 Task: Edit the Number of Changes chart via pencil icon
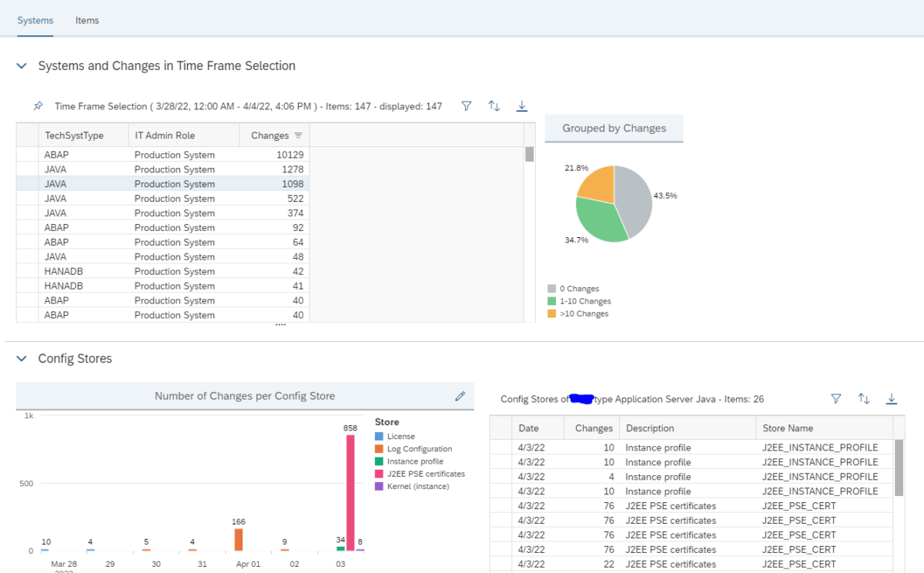tap(460, 396)
